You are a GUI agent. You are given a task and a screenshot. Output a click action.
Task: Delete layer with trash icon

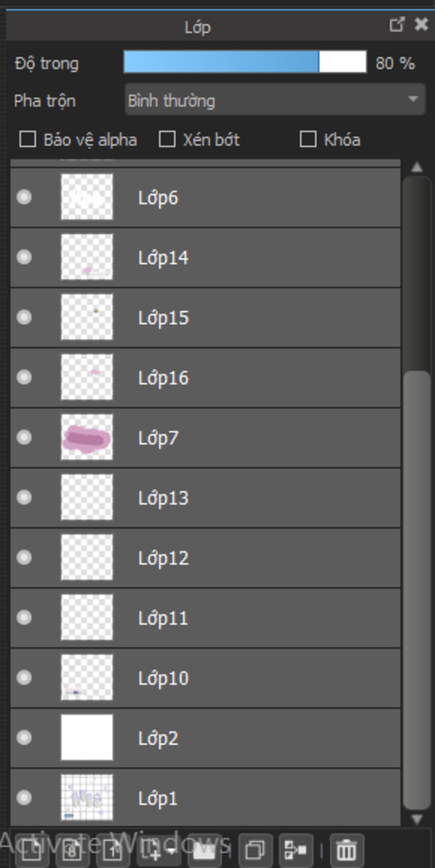point(347,851)
